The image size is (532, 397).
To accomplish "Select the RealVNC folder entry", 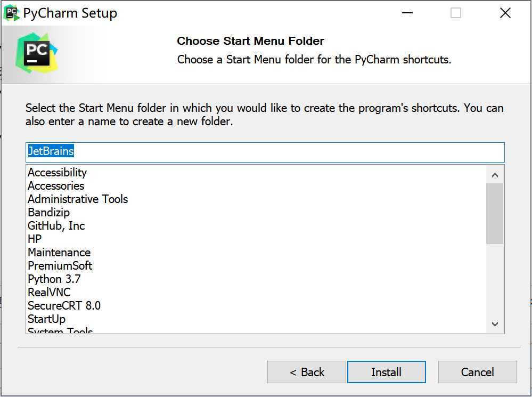I will 49,293.
